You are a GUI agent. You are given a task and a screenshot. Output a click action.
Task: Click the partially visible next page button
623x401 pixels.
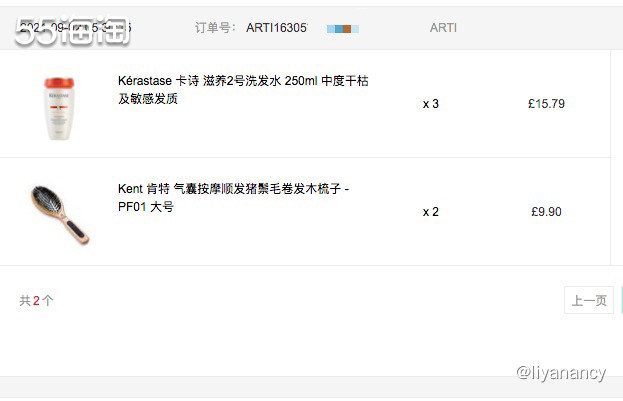(x=621, y=300)
